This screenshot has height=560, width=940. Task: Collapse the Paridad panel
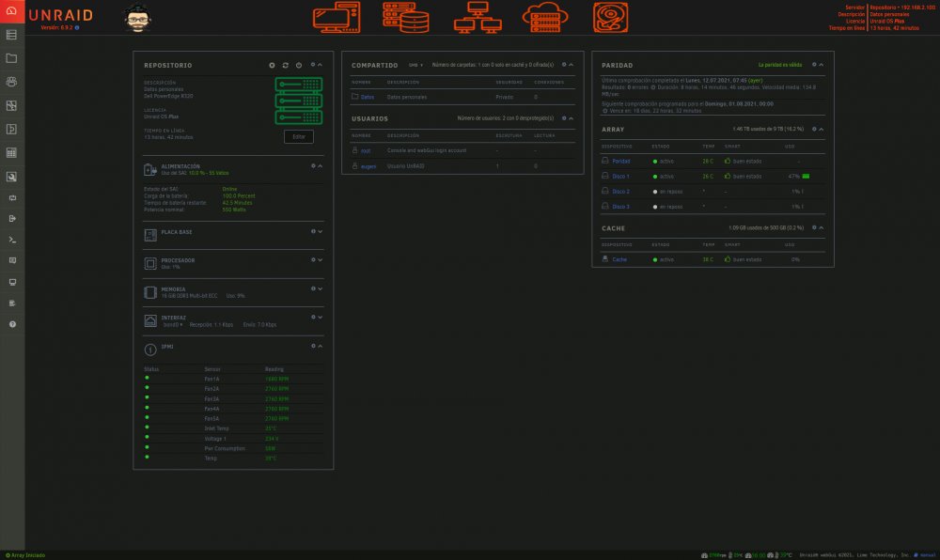(822, 65)
